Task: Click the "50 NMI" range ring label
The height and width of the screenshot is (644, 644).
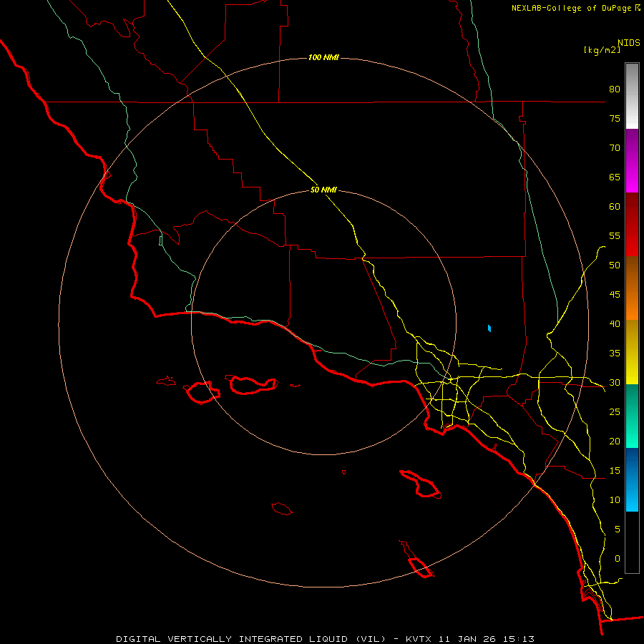Action: (323, 190)
